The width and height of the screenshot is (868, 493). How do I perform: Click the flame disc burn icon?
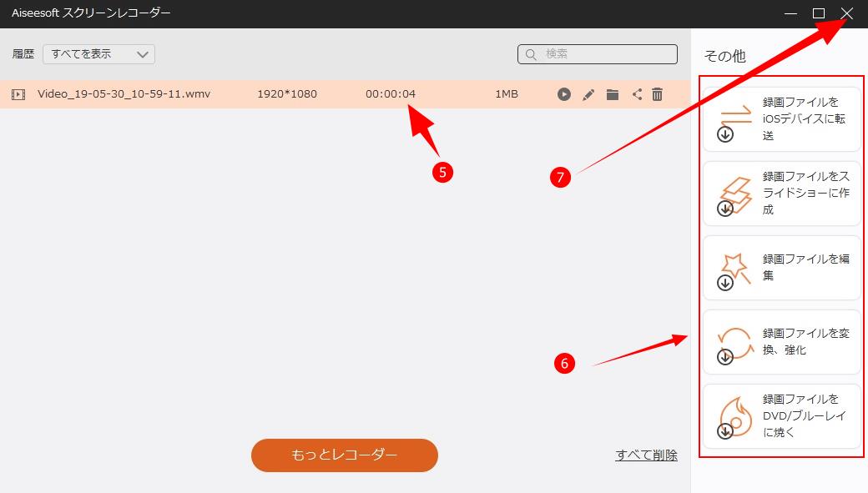tap(735, 418)
